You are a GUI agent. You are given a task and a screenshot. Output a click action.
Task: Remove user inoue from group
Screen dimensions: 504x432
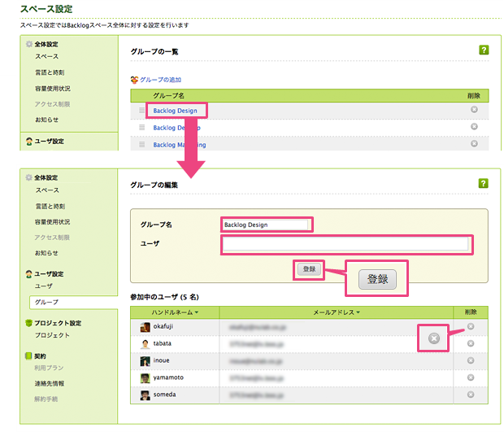pyautogui.click(x=471, y=360)
